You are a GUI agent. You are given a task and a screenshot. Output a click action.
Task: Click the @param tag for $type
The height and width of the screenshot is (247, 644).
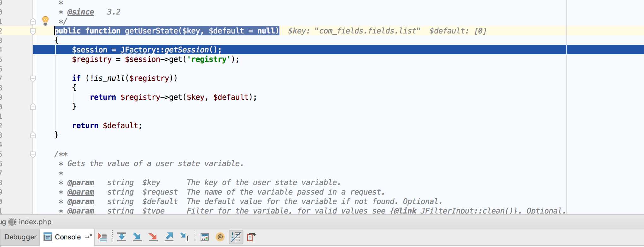click(80, 211)
